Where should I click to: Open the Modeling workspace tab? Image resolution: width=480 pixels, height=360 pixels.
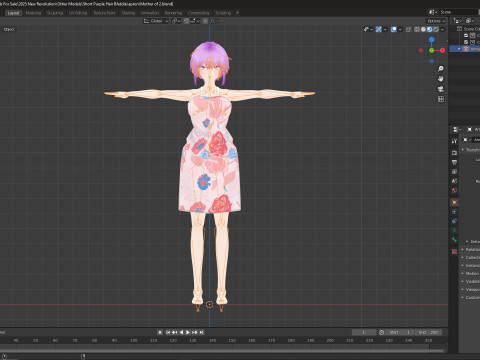pyautogui.click(x=33, y=13)
